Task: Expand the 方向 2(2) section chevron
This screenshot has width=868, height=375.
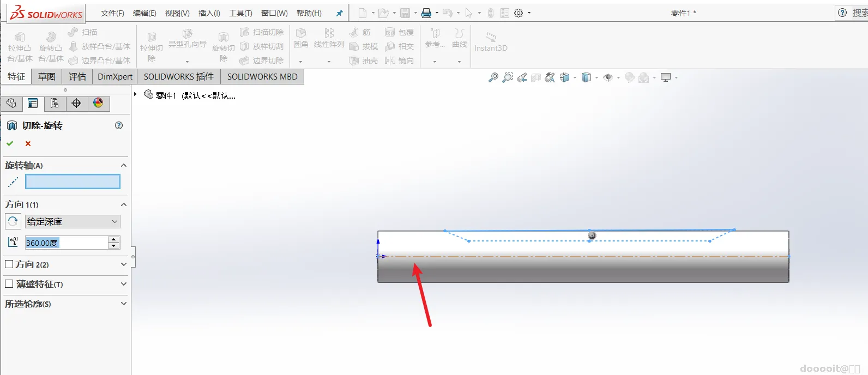Action: click(124, 264)
